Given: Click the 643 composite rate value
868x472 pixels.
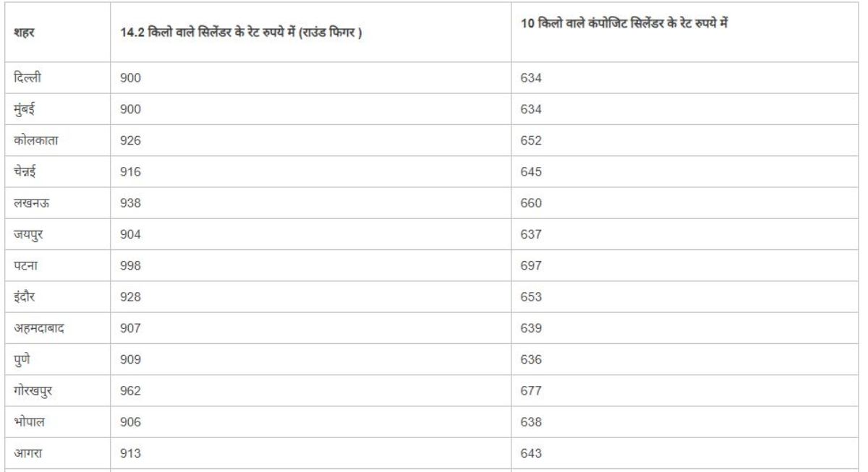Looking at the screenshot, I should [530, 453].
